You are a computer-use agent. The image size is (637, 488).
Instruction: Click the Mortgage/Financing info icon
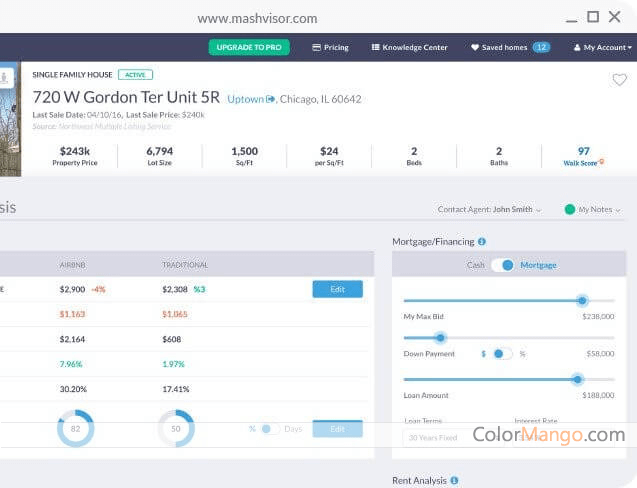click(x=482, y=241)
